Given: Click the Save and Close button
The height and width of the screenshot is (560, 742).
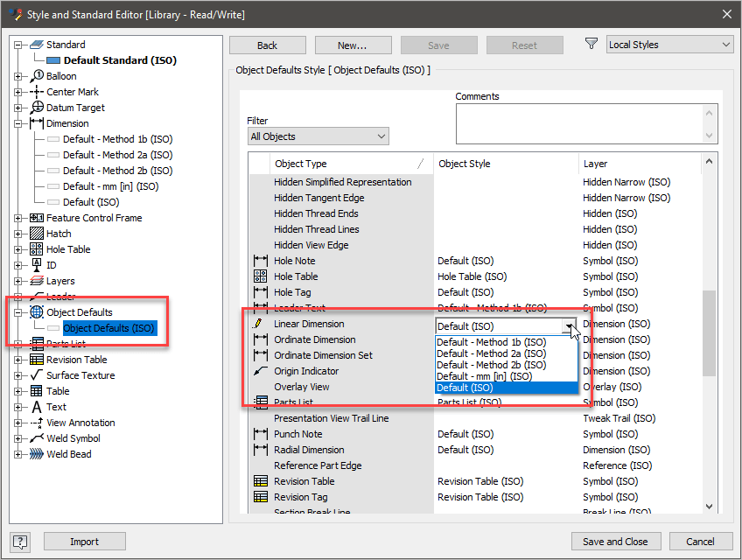Looking at the screenshot, I should pos(616,541).
